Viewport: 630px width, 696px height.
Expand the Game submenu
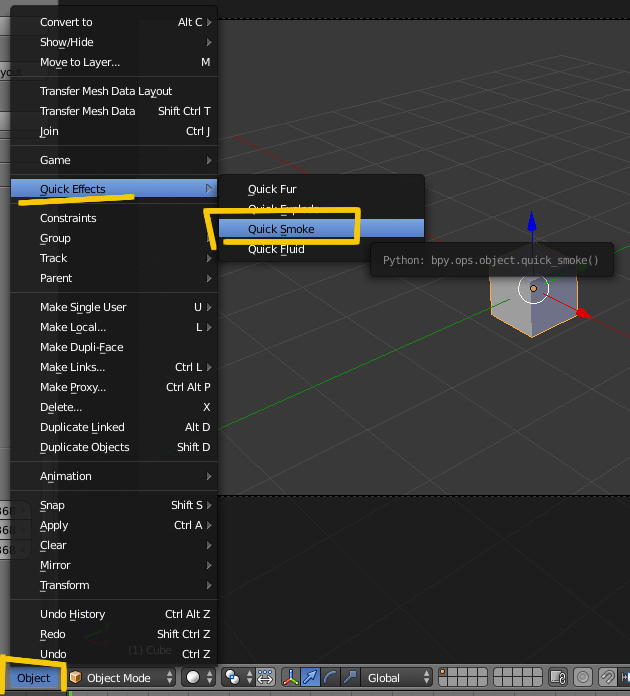coord(114,160)
